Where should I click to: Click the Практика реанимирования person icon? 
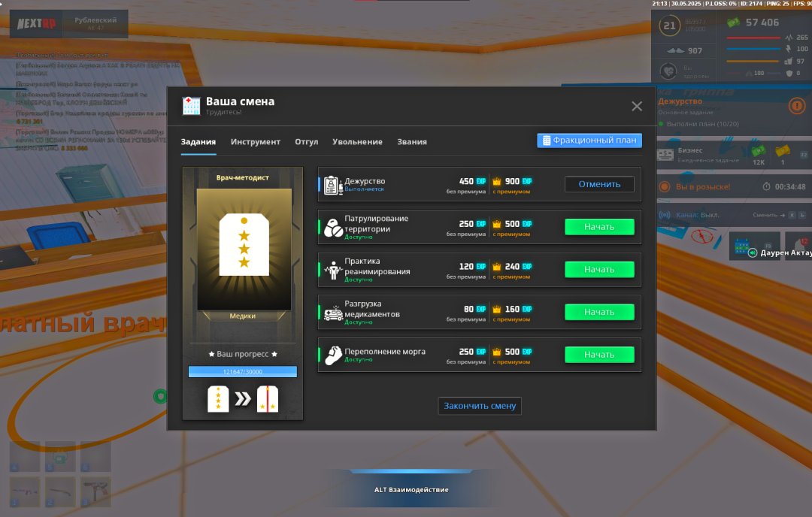pyautogui.click(x=333, y=270)
